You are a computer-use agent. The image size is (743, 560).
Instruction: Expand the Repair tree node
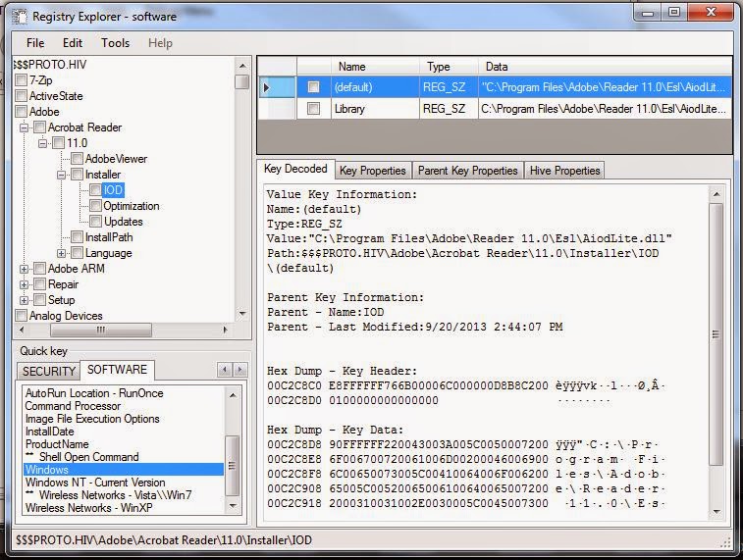pos(24,284)
